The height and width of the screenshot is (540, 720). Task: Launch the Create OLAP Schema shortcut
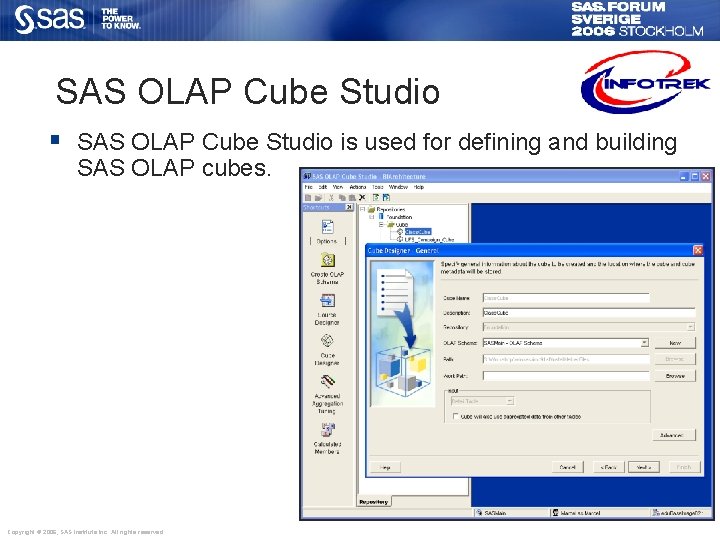point(327,260)
